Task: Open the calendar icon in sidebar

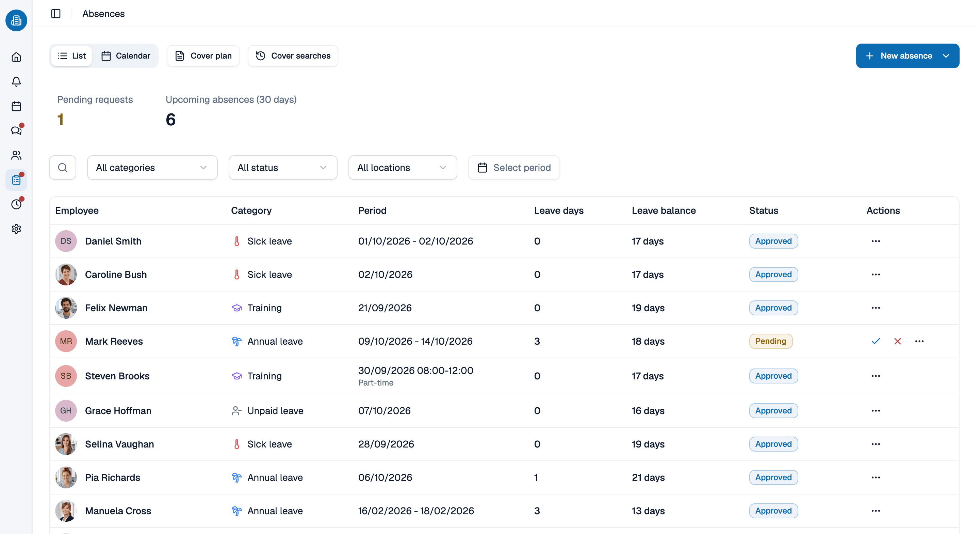Action: pos(16,106)
